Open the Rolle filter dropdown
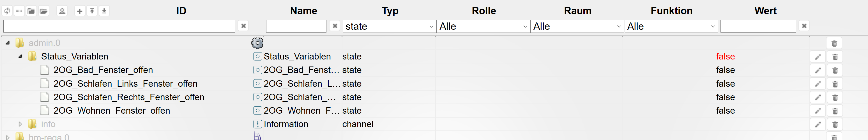Viewport: 868px width, 140px height. 483,26
